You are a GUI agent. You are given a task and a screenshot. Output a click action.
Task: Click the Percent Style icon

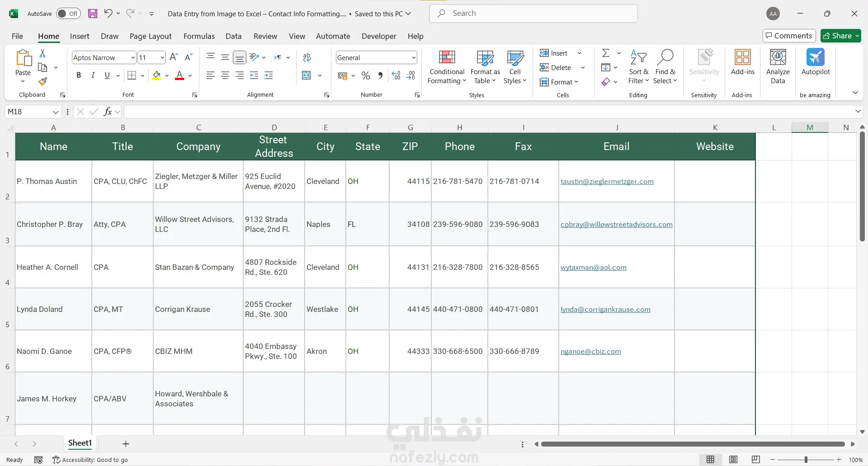(x=366, y=76)
